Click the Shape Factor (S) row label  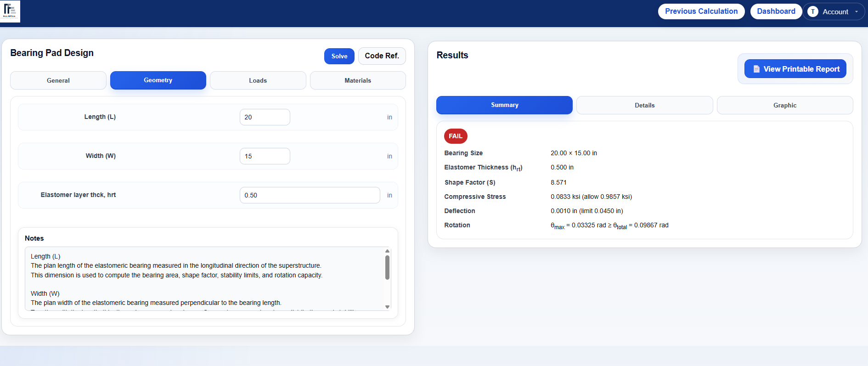click(x=470, y=182)
